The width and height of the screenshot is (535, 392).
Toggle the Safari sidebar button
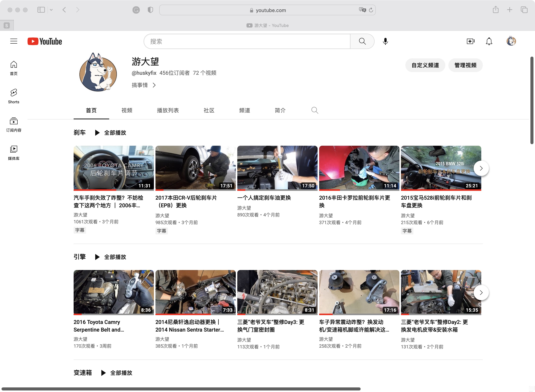click(41, 10)
